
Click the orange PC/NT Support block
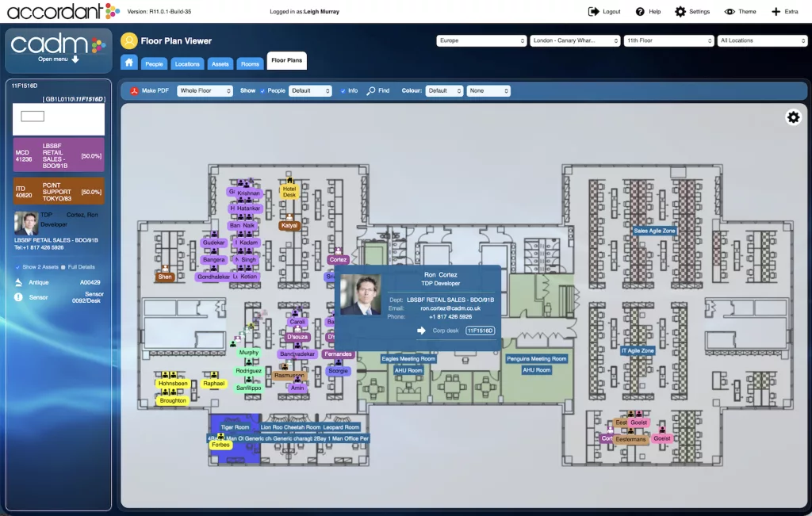click(x=59, y=192)
